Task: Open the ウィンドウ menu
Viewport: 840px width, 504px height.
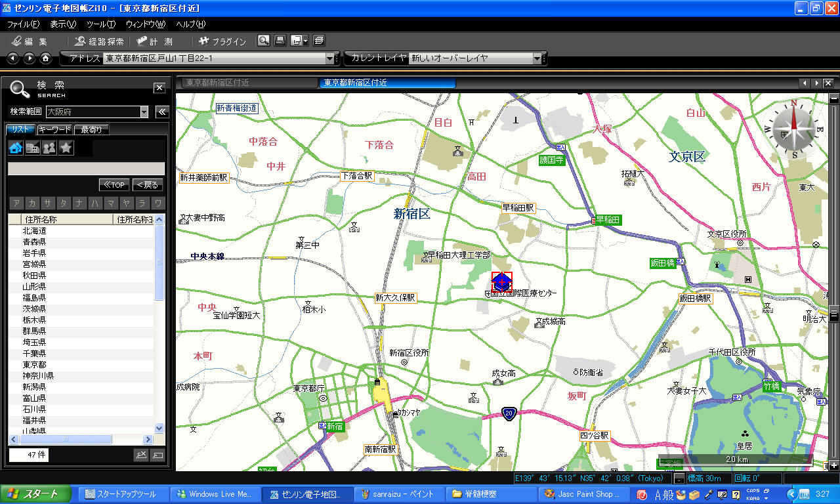Action: tap(146, 24)
